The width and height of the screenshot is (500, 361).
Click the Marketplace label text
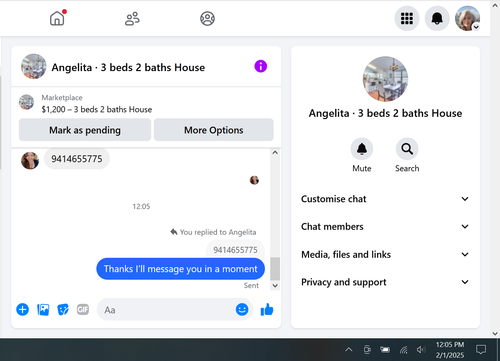(62, 98)
